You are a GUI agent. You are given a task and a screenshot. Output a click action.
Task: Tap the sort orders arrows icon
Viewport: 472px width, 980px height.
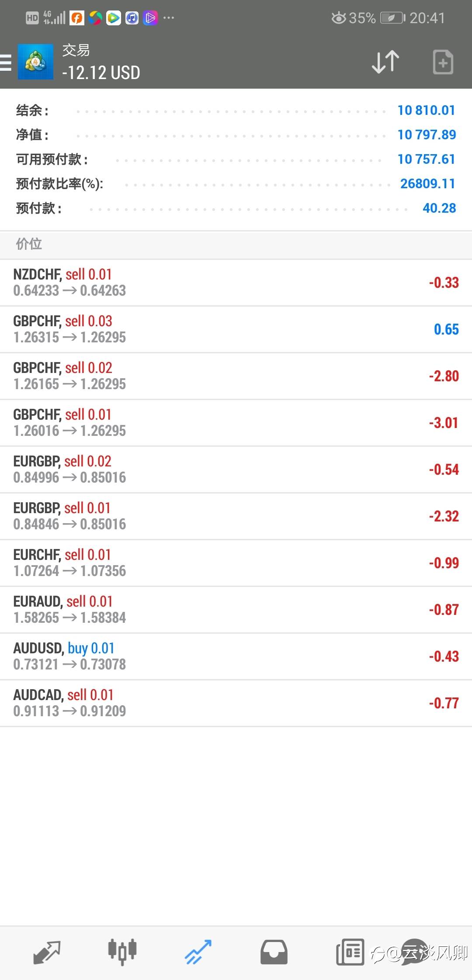[385, 62]
